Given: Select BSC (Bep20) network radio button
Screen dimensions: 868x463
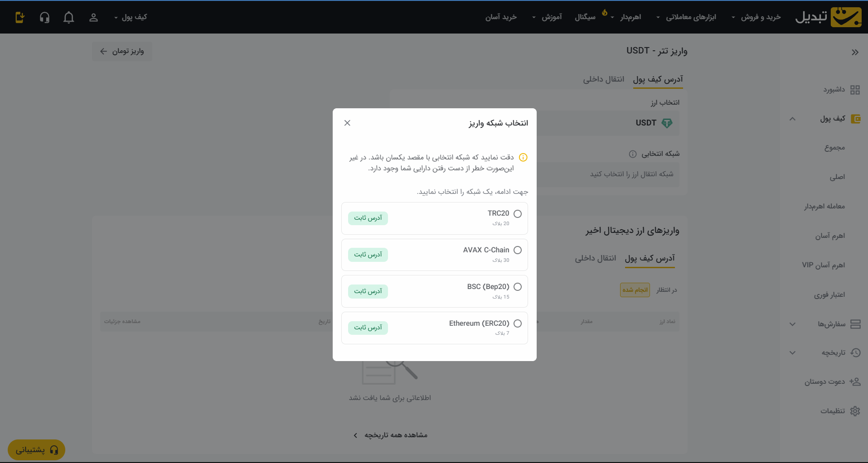Looking at the screenshot, I should point(518,287).
